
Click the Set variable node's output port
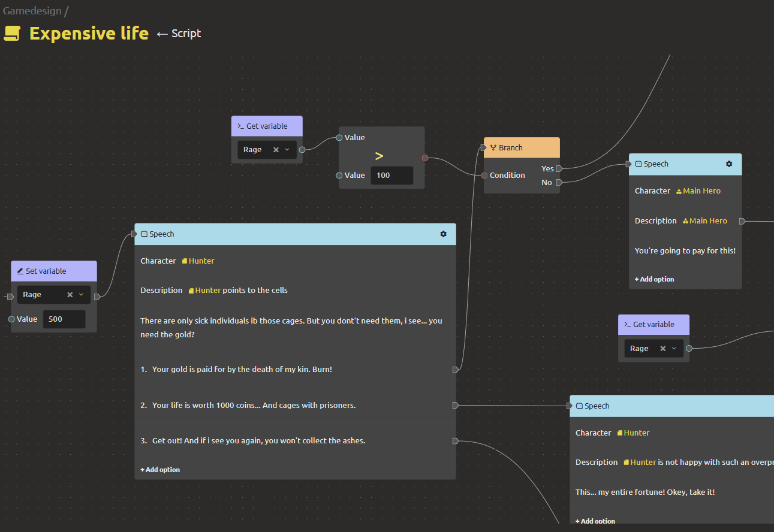pos(97,297)
